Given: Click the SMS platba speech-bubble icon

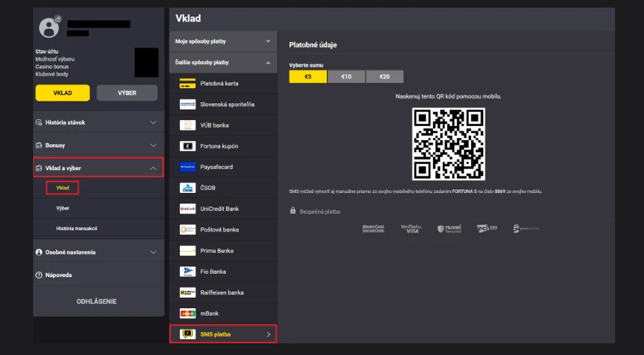Looking at the screenshot, I should click(188, 334).
